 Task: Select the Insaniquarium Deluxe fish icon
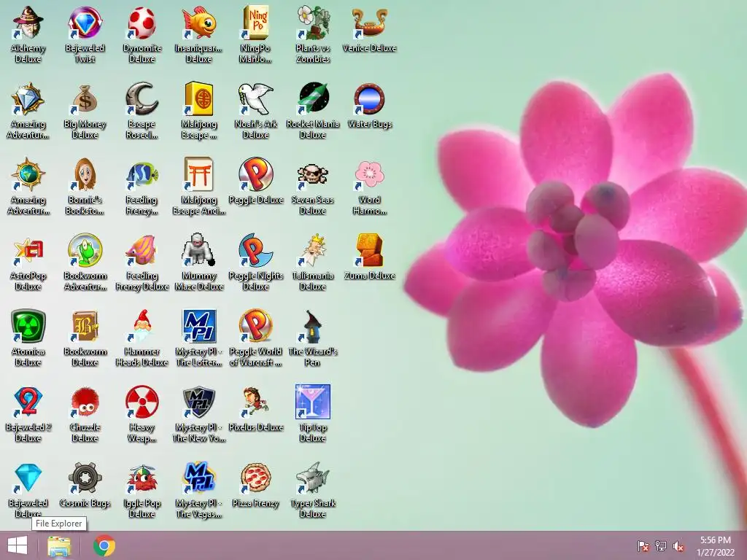tap(198, 23)
